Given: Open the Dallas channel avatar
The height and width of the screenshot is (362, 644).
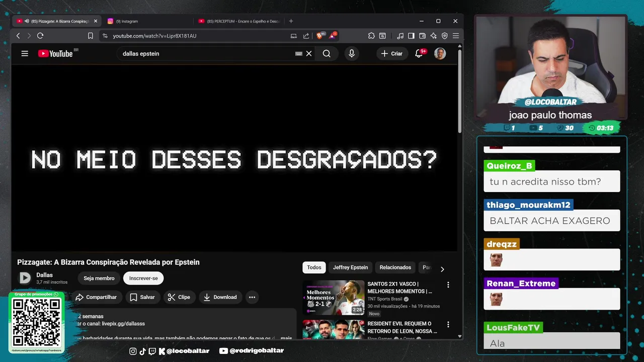Looking at the screenshot, I should tap(25, 278).
